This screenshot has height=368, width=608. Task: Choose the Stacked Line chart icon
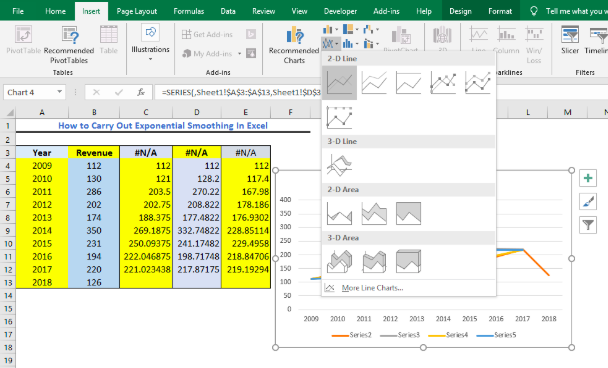374,83
